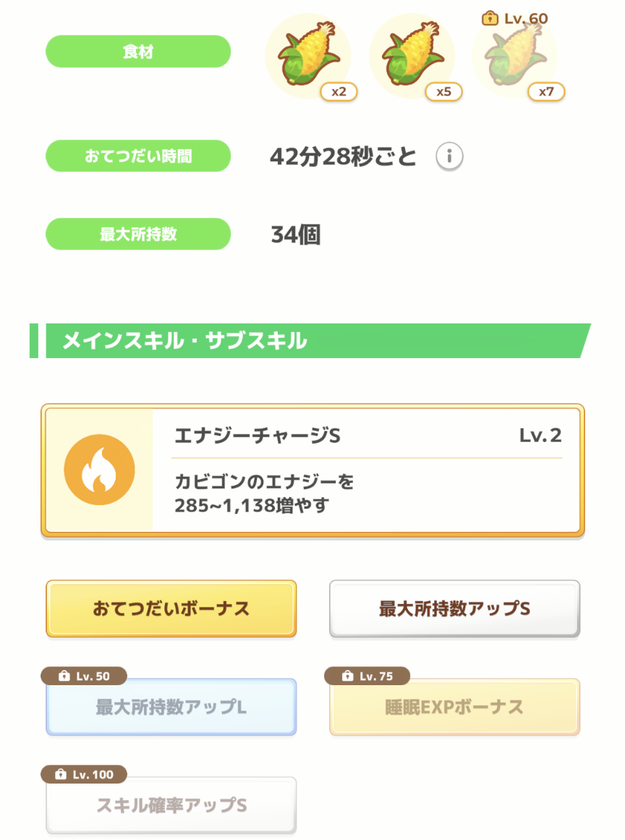Tap the x7 quantity badge

[546, 92]
